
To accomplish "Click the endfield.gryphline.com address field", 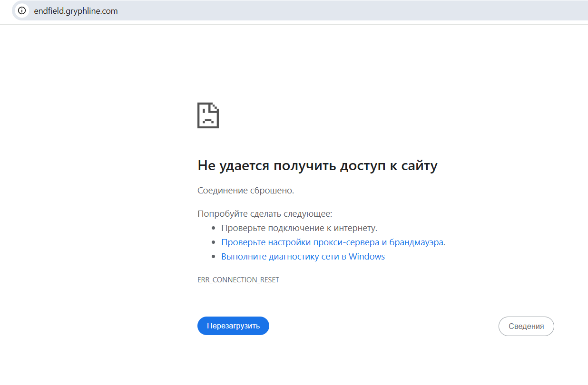I will [x=300, y=10].
